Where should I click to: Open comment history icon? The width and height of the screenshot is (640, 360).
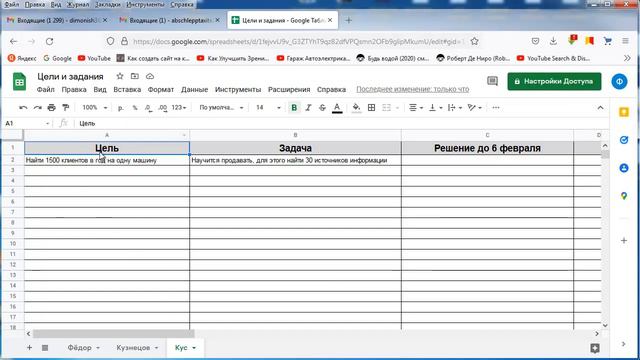492,81
